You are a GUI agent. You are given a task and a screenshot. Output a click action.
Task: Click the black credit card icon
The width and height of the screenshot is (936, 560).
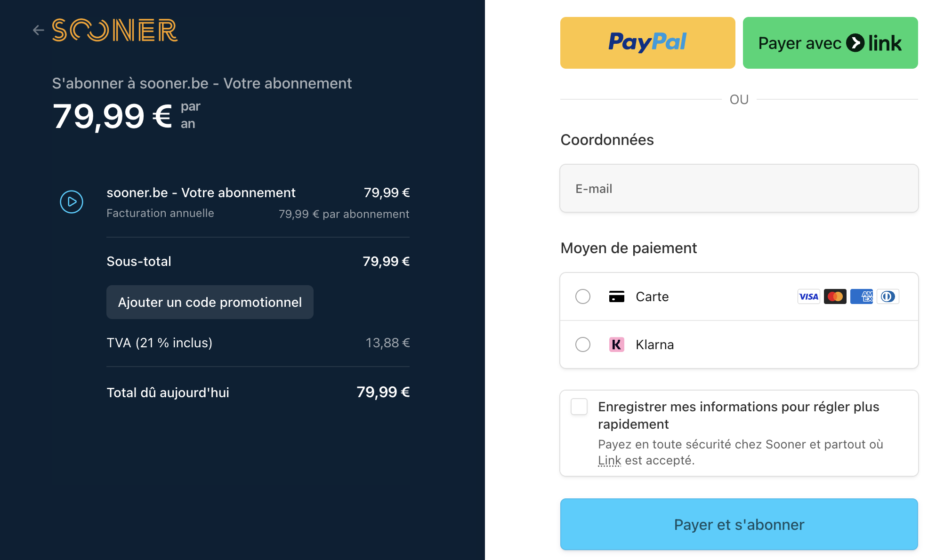point(616,296)
